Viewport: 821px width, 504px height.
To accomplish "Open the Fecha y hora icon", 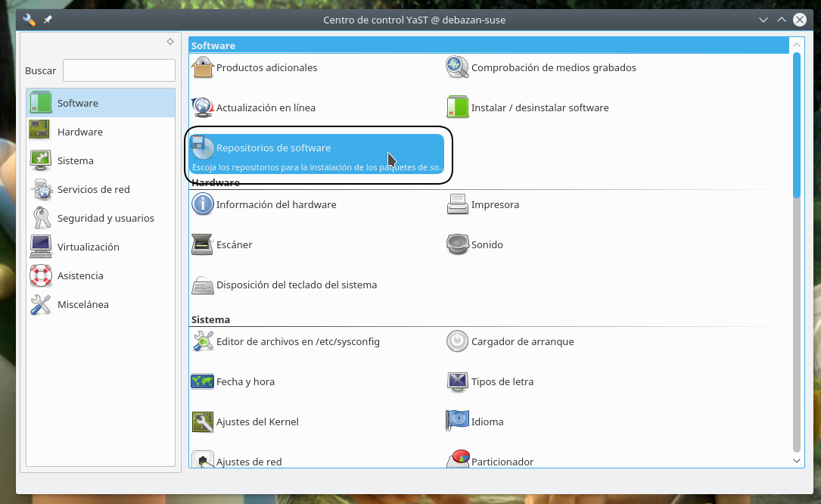I will [203, 381].
